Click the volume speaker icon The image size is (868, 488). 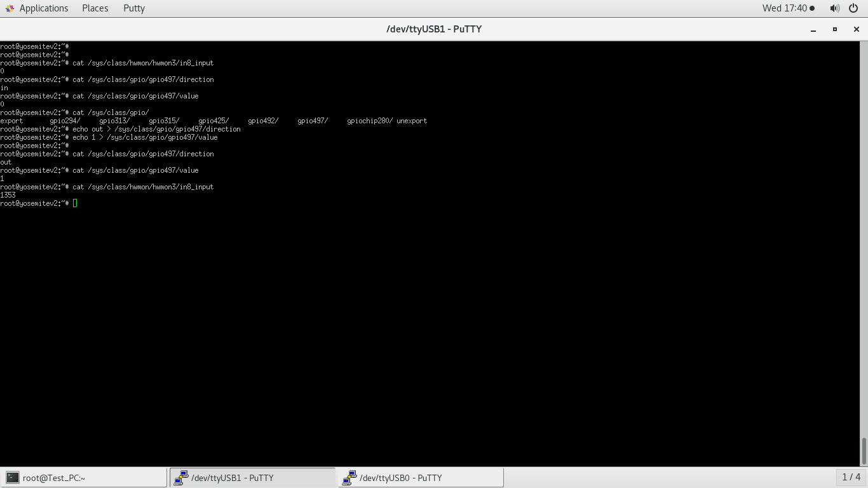pyautogui.click(x=834, y=8)
